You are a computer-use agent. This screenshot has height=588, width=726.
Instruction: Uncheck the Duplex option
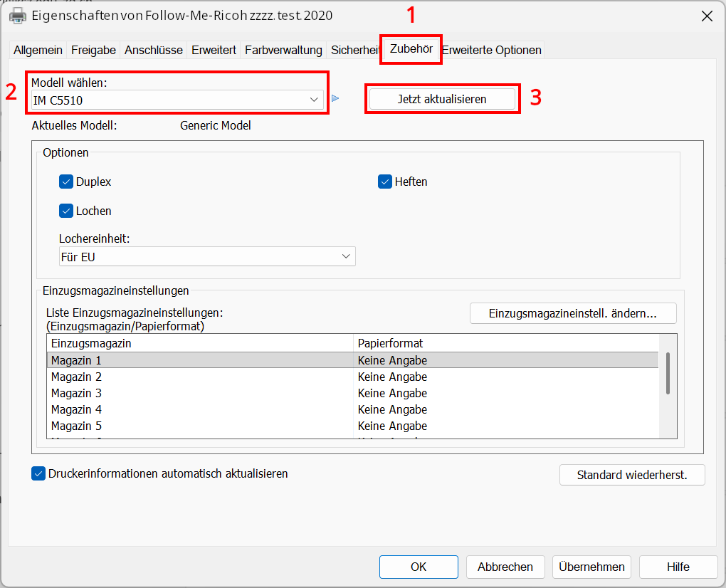[67, 182]
